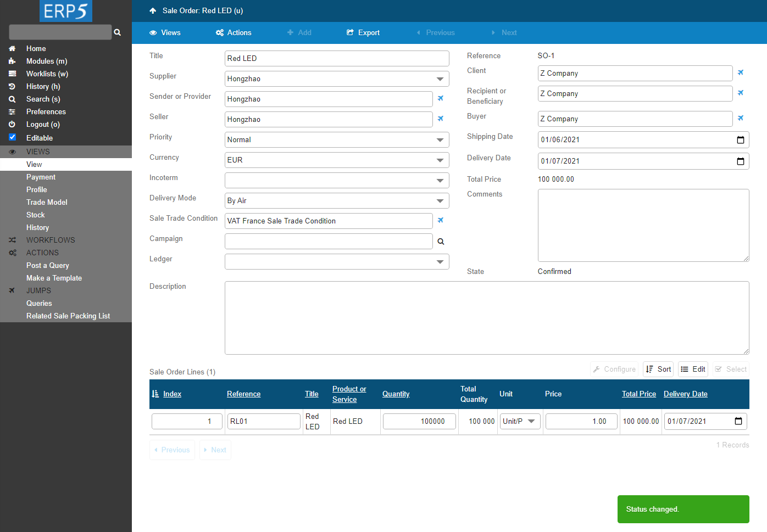Viewport: 767px width, 532px height.
Task: Sort by Quantity column header
Action: pyautogui.click(x=396, y=394)
